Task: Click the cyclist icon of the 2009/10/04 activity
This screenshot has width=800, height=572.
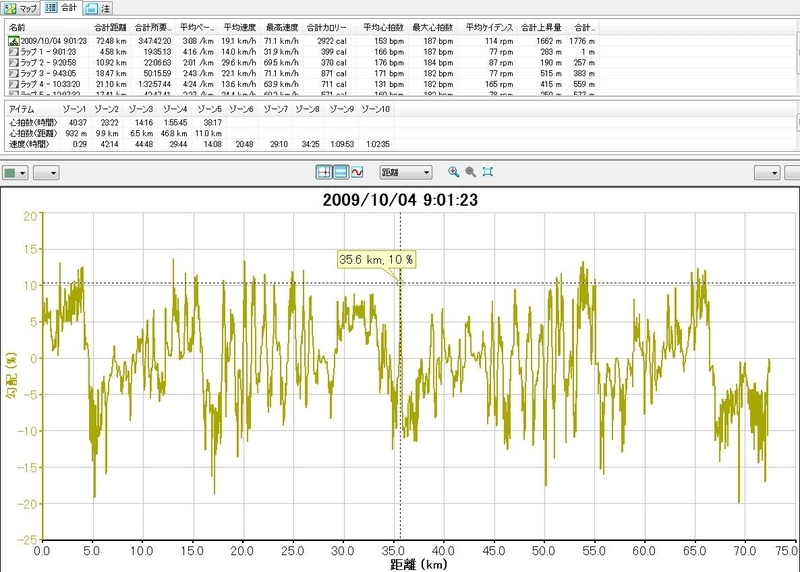Action: tap(14, 41)
